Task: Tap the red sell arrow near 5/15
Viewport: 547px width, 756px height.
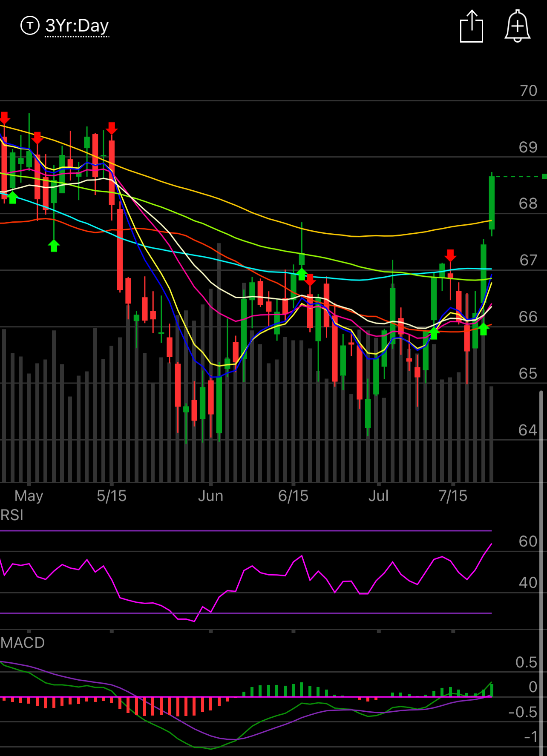Action: (x=112, y=128)
